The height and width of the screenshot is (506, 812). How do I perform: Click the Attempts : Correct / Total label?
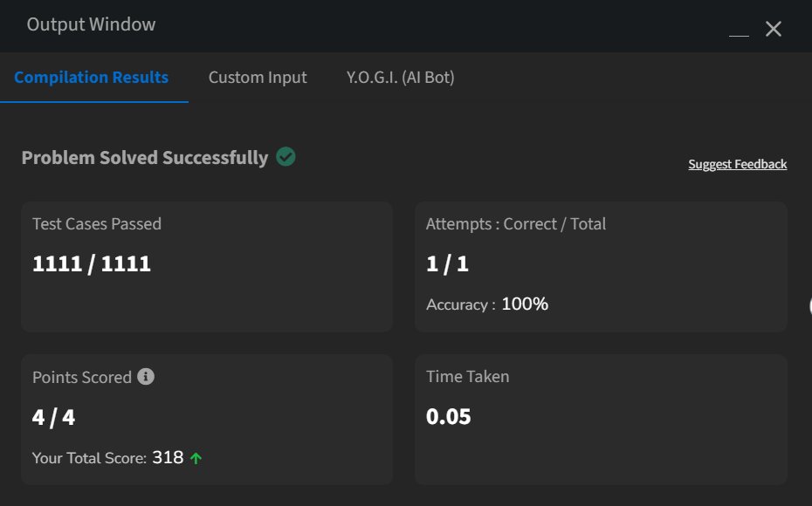tap(516, 224)
